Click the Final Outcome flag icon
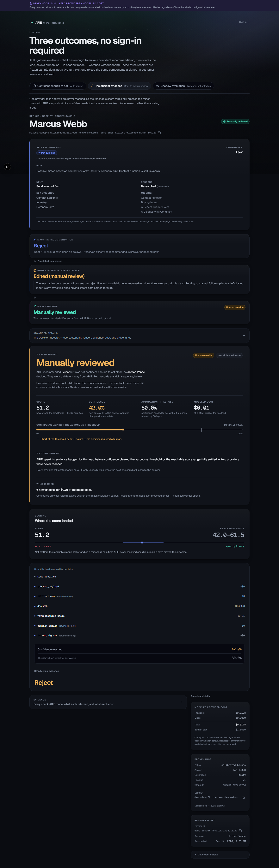The height and width of the screenshot is (868, 279). [35, 306]
